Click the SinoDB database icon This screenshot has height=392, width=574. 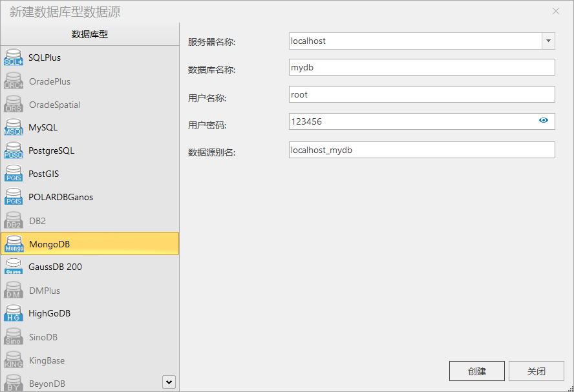coord(14,336)
